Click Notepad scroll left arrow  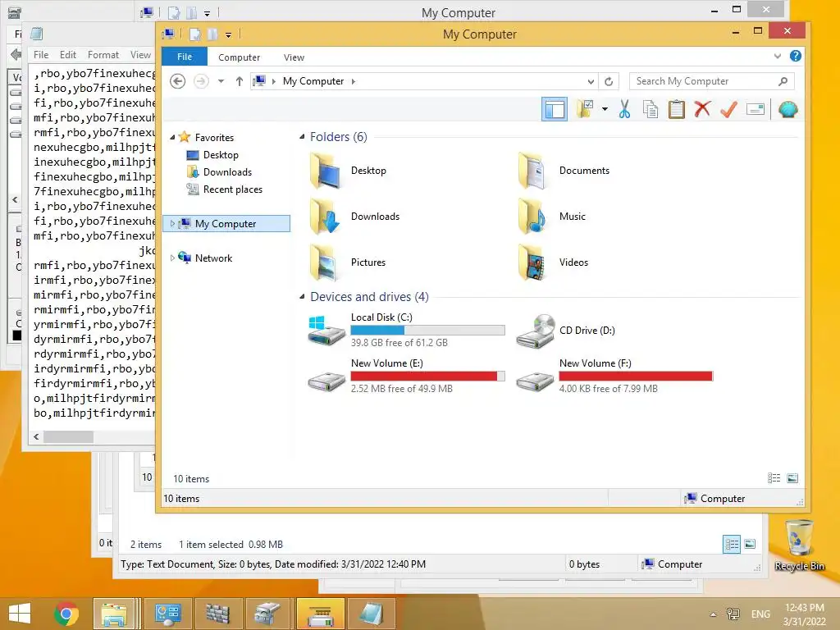(x=36, y=436)
